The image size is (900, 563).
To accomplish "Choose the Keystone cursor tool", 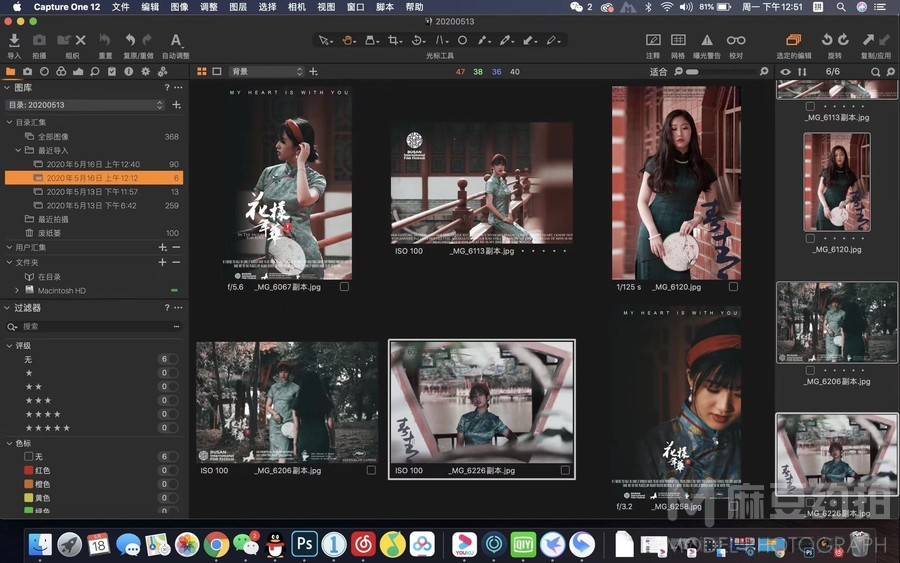I will coord(440,40).
